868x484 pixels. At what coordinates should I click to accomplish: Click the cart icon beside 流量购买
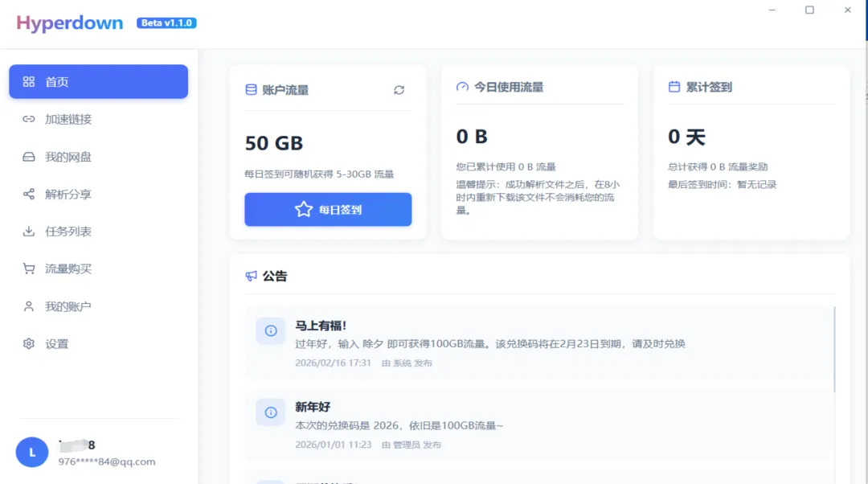pyautogui.click(x=29, y=269)
